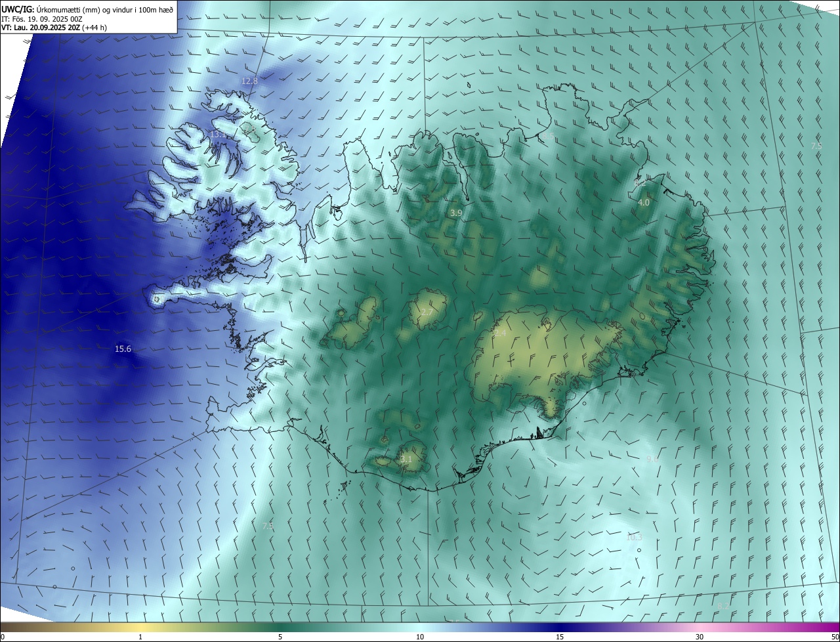The width and height of the screenshot is (840, 642).
Task: Click the color scale tick label '50'
Action: pos(835,637)
